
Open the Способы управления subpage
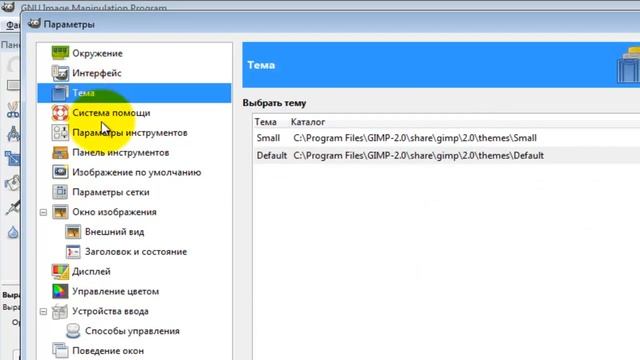coord(132,331)
